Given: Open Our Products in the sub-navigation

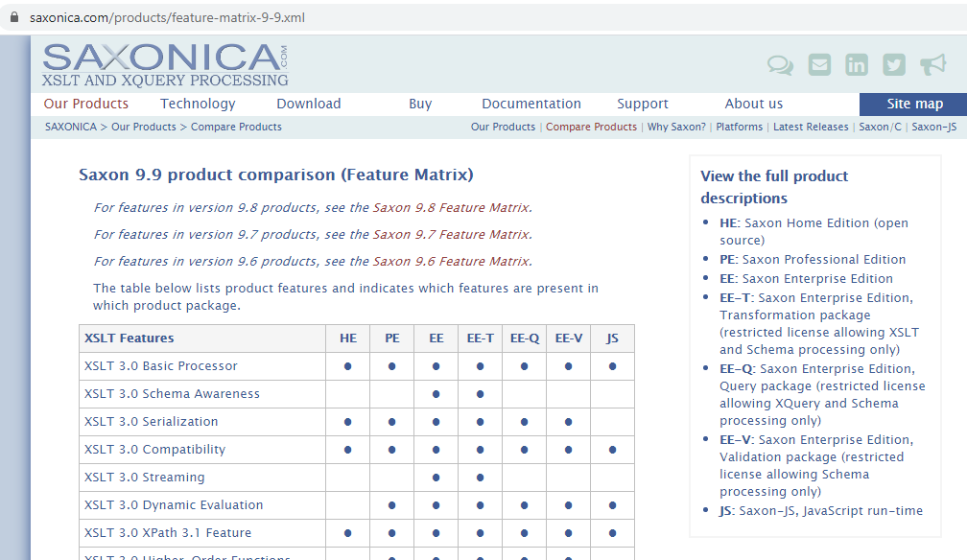Looking at the screenshot, I should (504, 127).
